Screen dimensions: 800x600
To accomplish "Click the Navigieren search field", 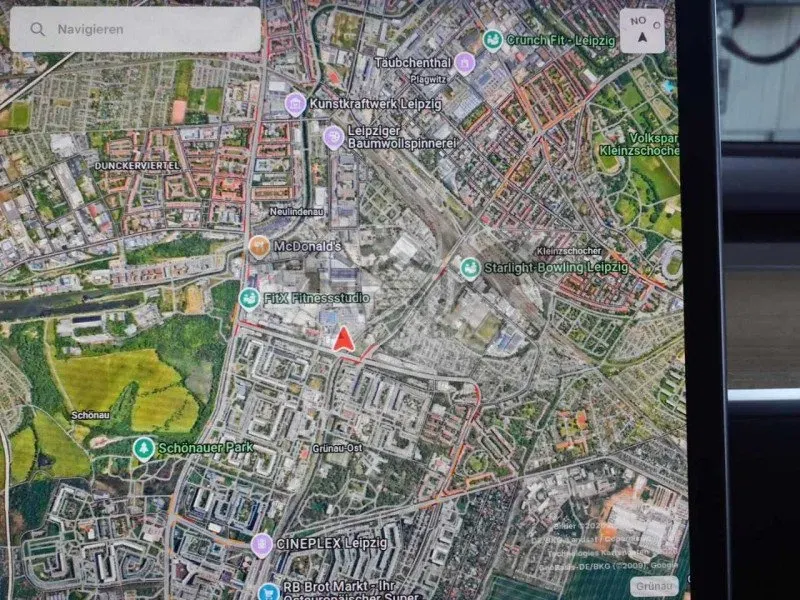I will tap(135, 30).
